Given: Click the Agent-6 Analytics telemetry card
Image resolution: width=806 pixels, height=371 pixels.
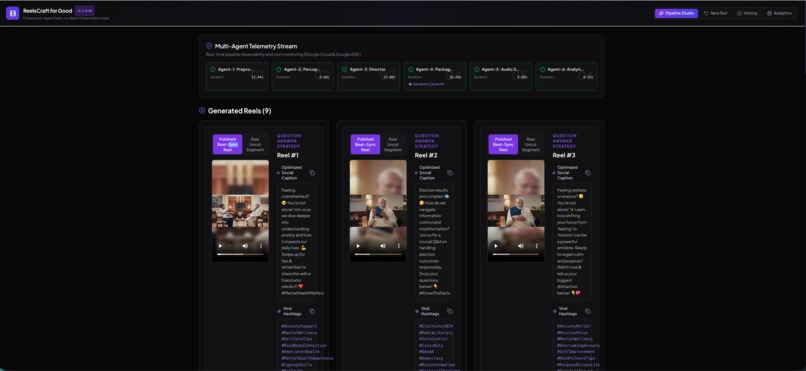Looking at the screenshot, I should click(566, 77).
